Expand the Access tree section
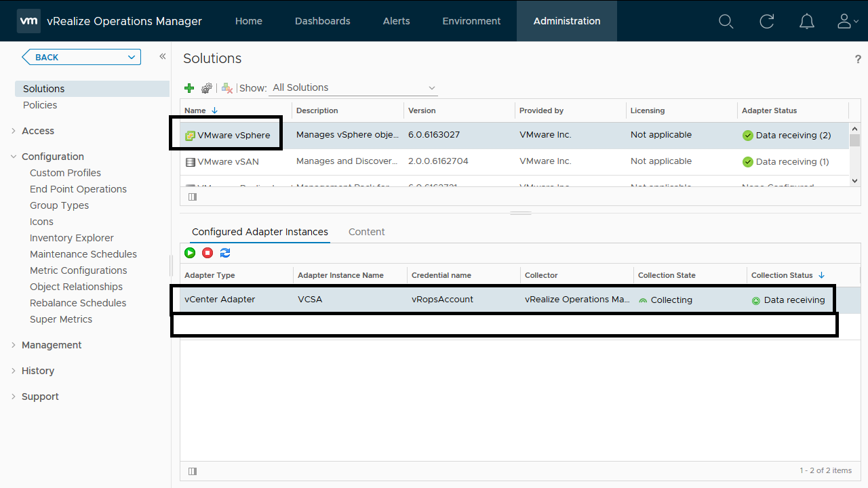 click(14, 131)
